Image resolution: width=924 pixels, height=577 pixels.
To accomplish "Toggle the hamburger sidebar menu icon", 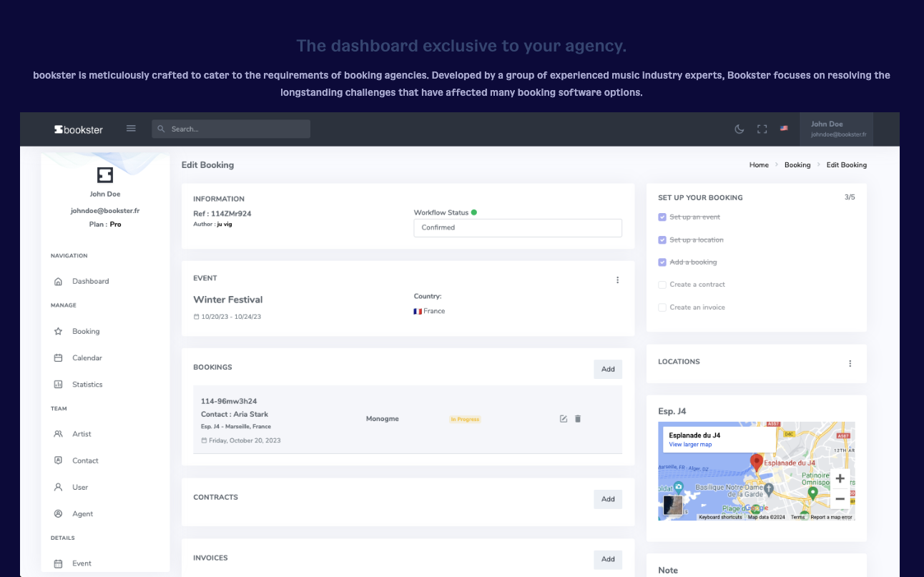I will pyautogui.click(x=131, y=129).
